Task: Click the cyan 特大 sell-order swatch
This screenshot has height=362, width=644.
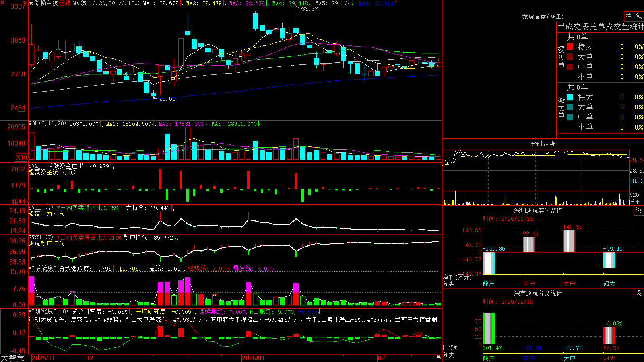Action: (570, 97)
